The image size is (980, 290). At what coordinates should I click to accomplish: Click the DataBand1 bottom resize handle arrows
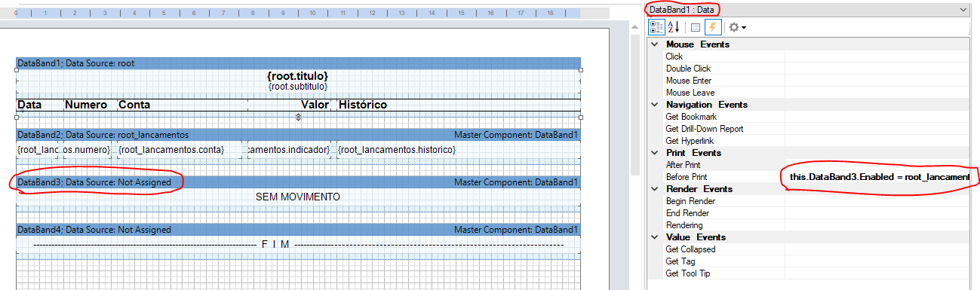pos(299,117)
